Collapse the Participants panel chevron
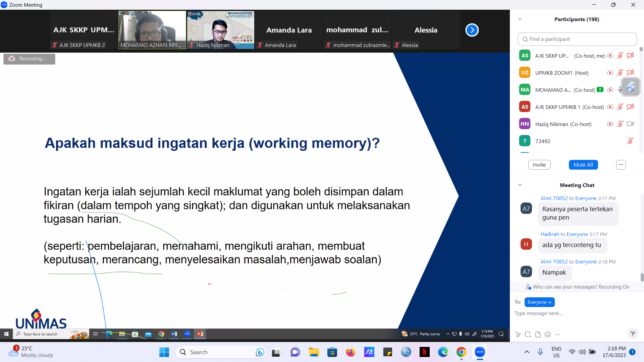This screenshot has width=644, height=362. tap(520, 19)
